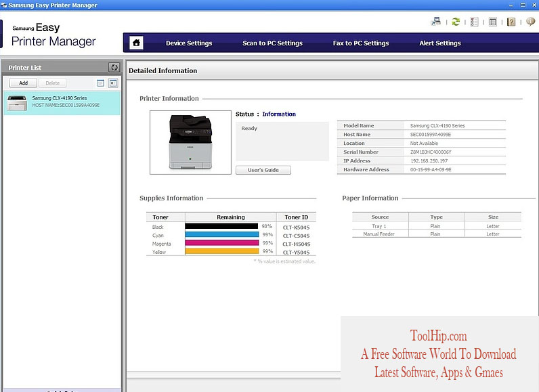Click the green refresh arrows icon
The image size is (539, 392).
[456, 22]
